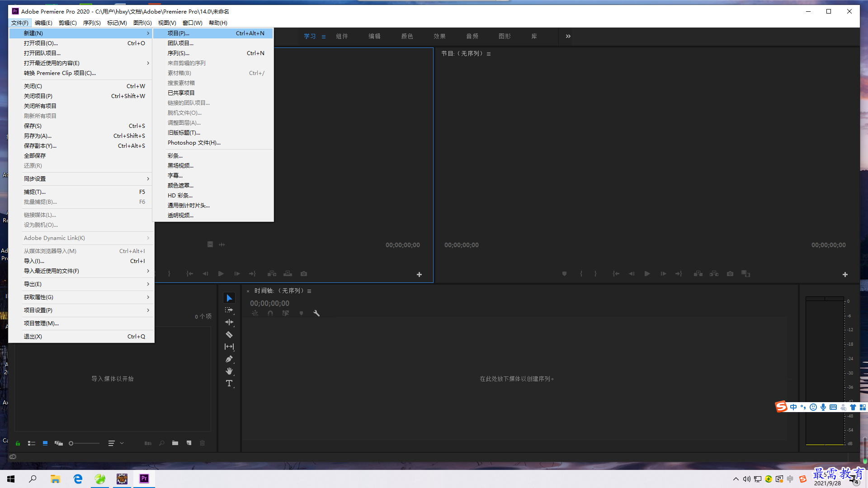Expand the 同步设置 submenu
The image size is (868, 488).
click(81, 179)
